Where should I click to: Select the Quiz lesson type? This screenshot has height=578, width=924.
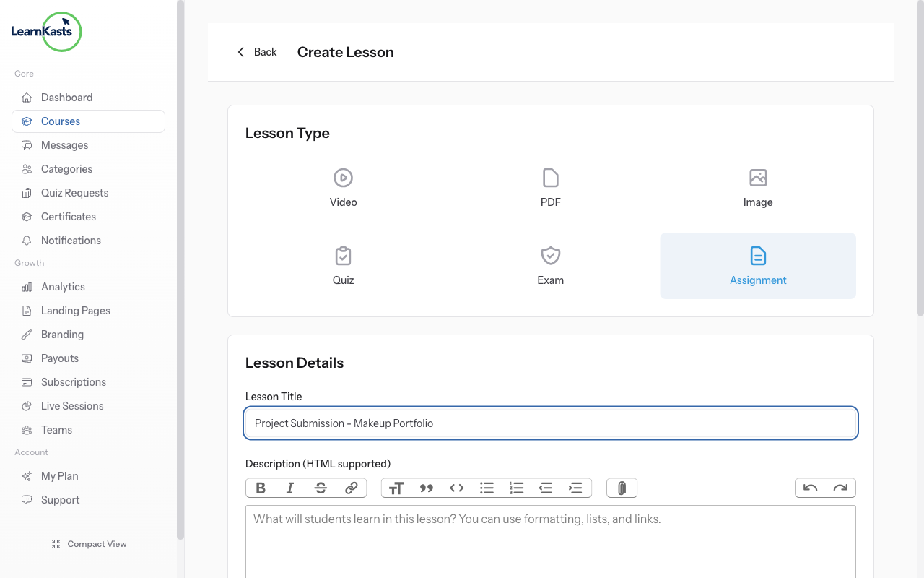coord(343,265)
